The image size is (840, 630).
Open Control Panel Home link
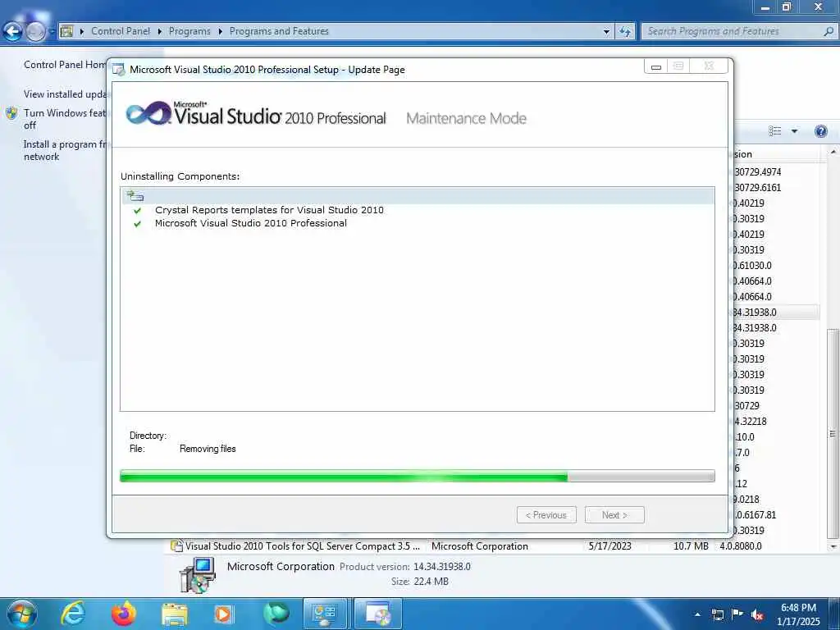pos(65,65)
